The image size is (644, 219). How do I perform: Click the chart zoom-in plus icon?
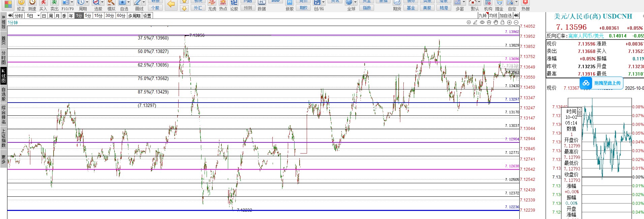tap(509, 22)
